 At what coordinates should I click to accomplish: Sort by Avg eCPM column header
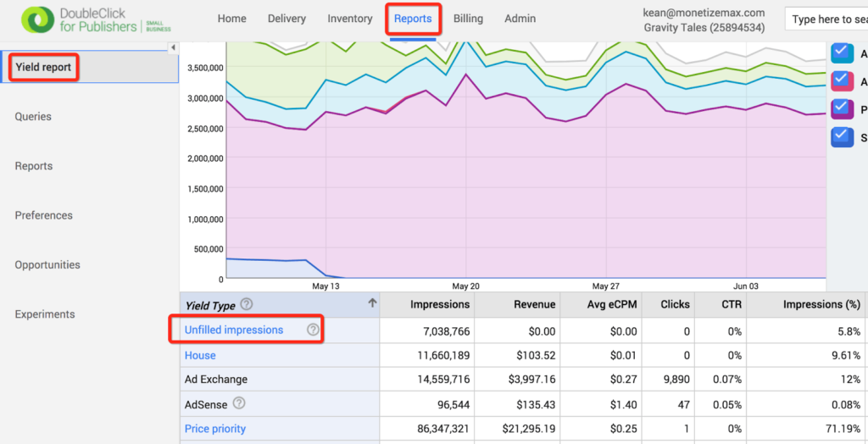tap(601, 304)
